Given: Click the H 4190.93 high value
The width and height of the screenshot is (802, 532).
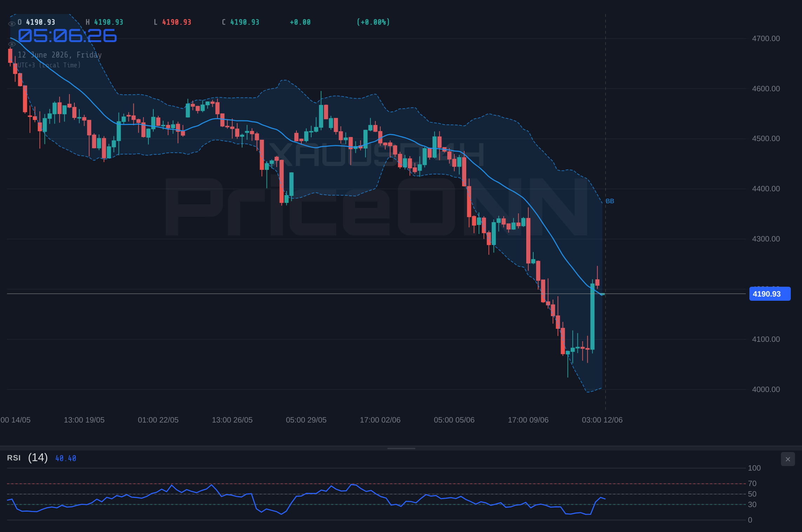Looking at the screenshot, I should coord(105,22).
